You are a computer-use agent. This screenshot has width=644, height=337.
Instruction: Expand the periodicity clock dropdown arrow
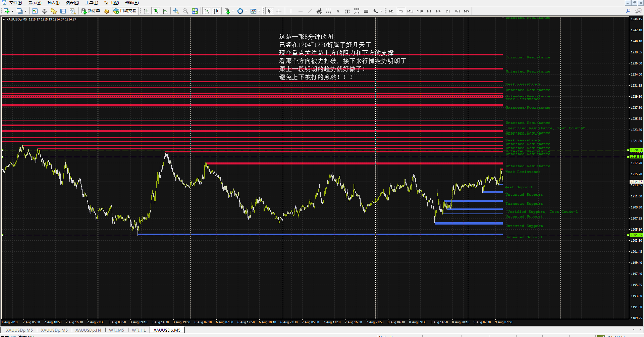pos(246,11)
